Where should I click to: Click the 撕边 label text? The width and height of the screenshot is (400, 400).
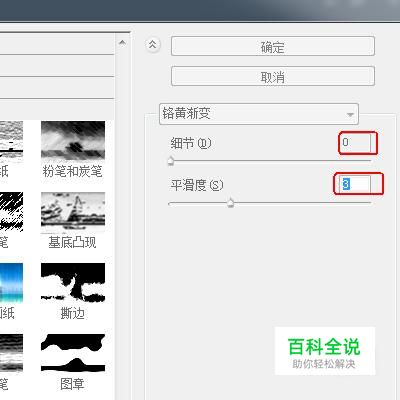72,313
